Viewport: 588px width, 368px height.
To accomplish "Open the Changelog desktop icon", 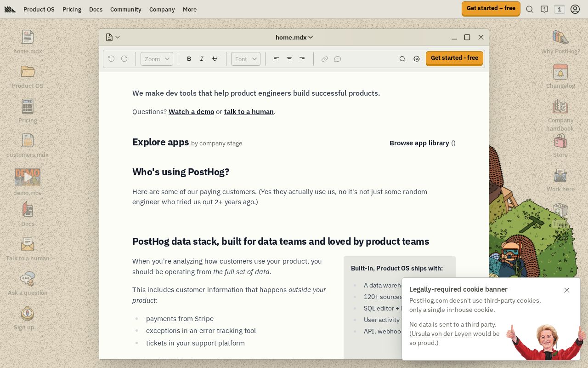I will pyautogui.click(x=560, y=73).
